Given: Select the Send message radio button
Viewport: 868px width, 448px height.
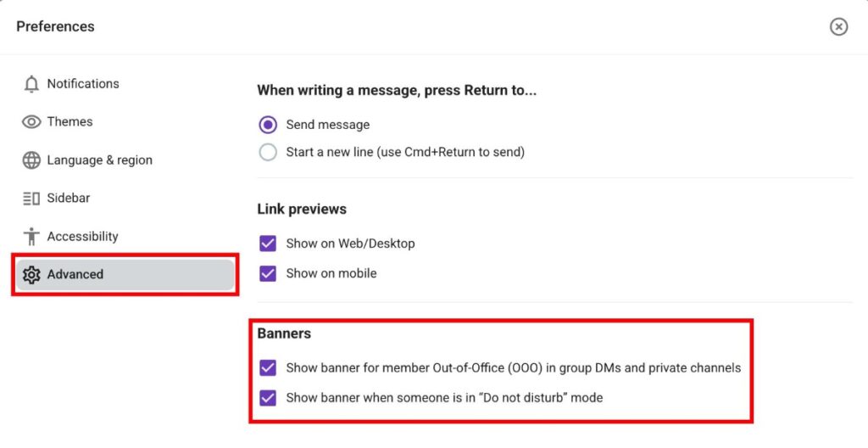Looking at the screenshot, I should pyautogui.click(x=268, y=125).
